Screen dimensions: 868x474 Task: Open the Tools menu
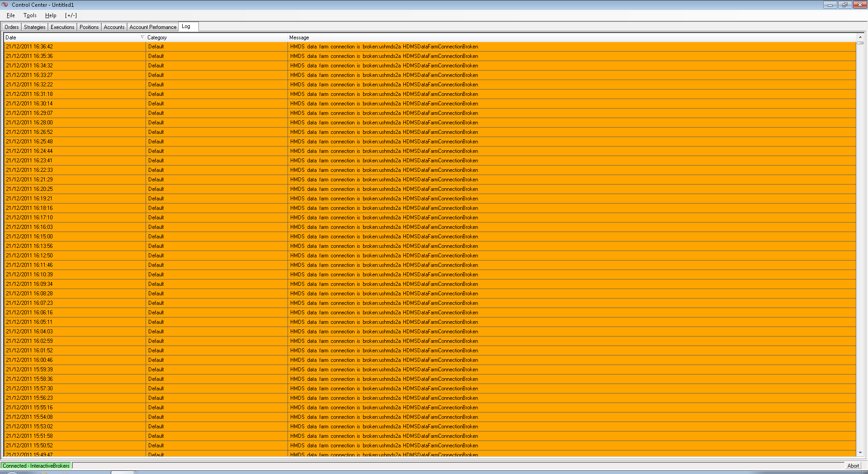30,15
